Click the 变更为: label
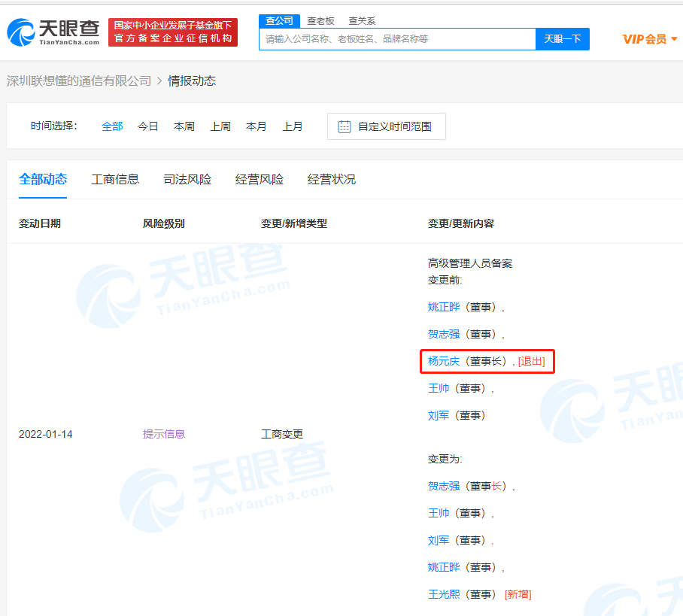This screenshot has height=616, width=683. tap(445, 459)
